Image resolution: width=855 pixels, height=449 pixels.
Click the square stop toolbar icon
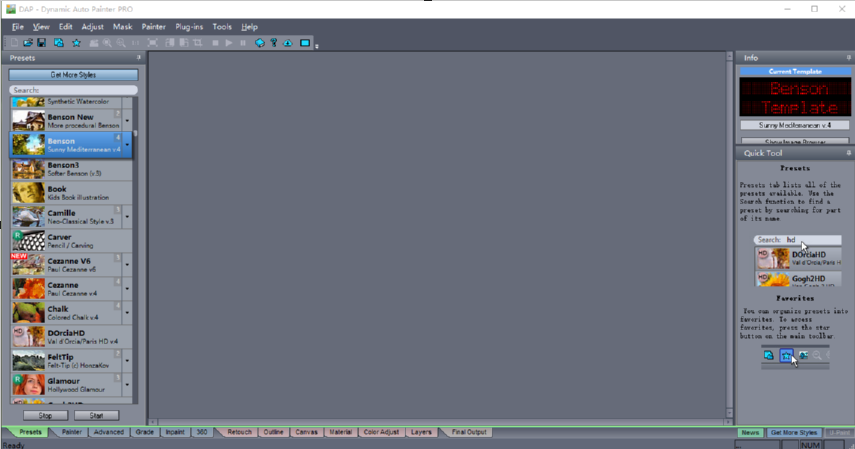[x=215, y=43]
